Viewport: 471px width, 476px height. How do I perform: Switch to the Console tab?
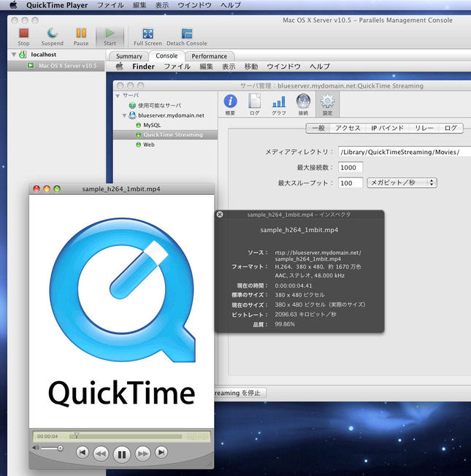coord(166,56)
